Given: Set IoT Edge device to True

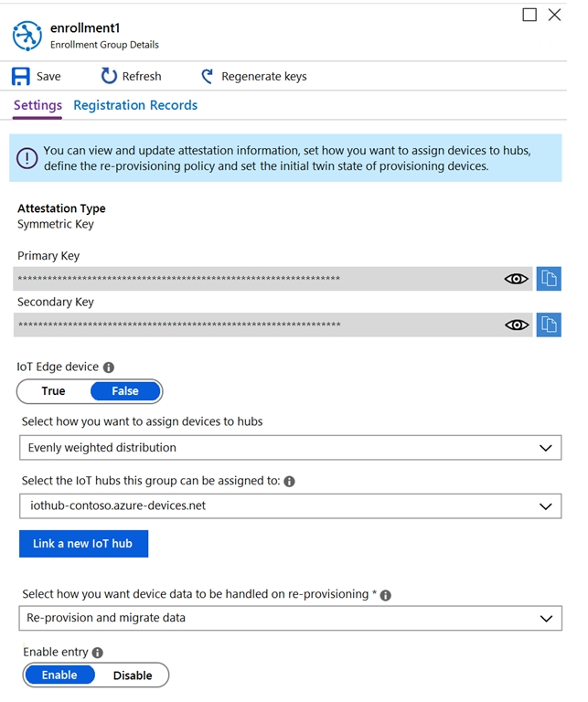Looking at the screenshot, I should click(53, 391).
